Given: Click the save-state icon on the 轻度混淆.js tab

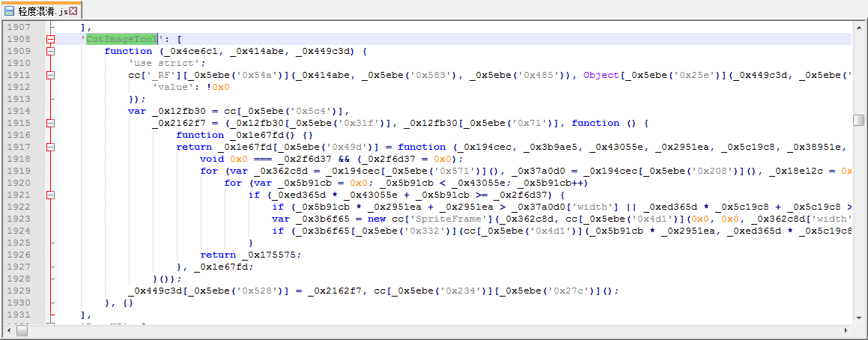Looking at the screenshot, I should click(10, 10).
